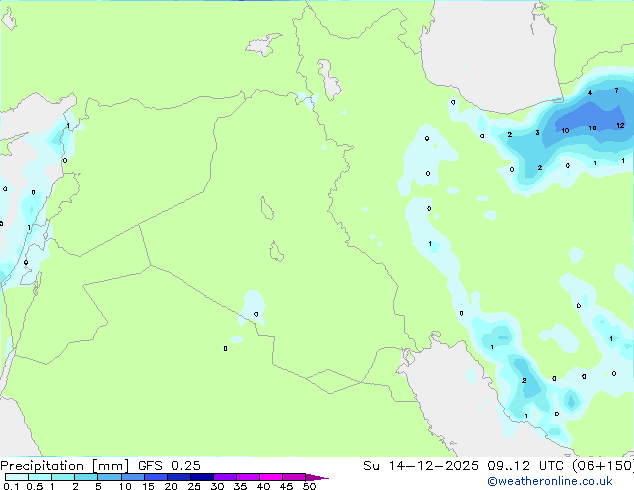634x490 pixels.
Task: Click the 5–10 mm legend swatch
Action: pyautogui.click(x=109, y=477)
